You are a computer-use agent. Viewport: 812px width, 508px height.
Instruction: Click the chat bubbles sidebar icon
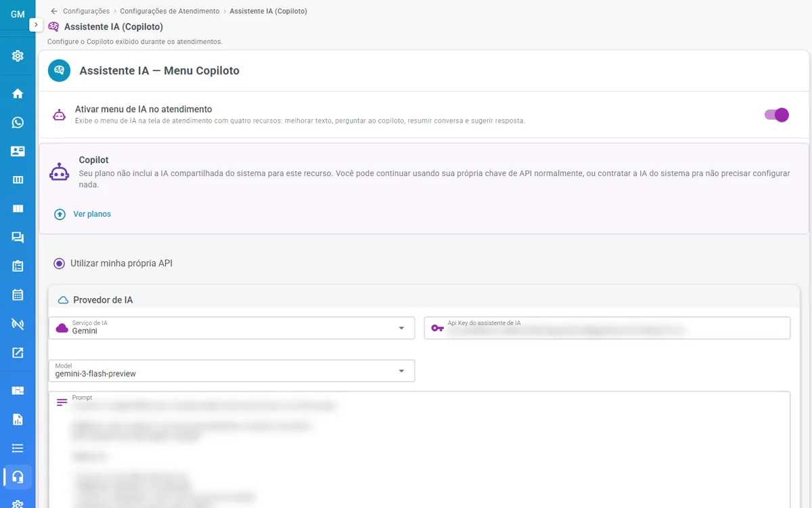coord(18,237)
